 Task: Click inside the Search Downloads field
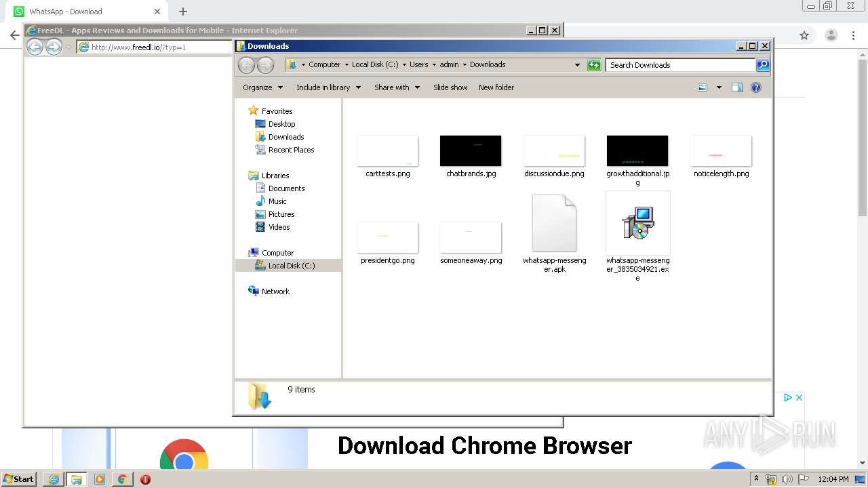click(x=680, y=65)
